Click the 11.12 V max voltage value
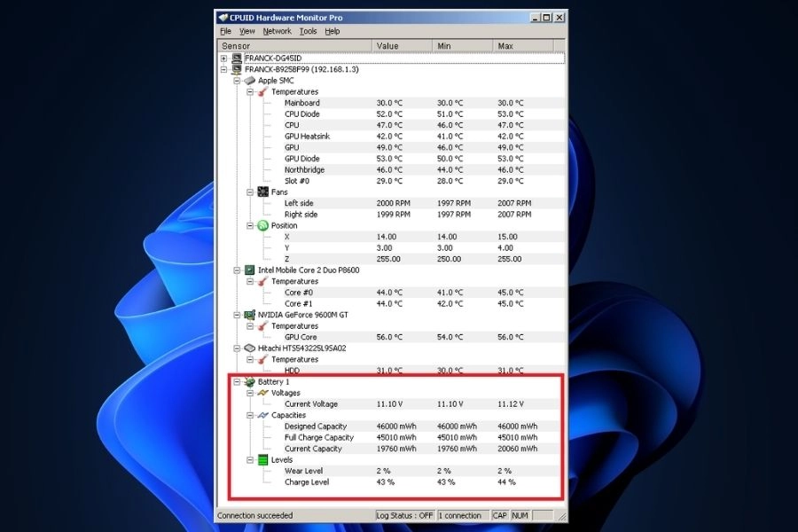 (511, 404)
